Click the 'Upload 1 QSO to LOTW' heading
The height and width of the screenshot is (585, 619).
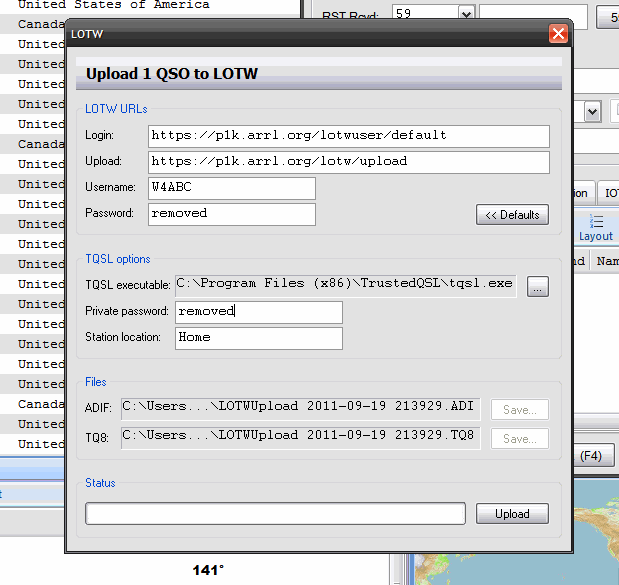click(x=172, y=74)
